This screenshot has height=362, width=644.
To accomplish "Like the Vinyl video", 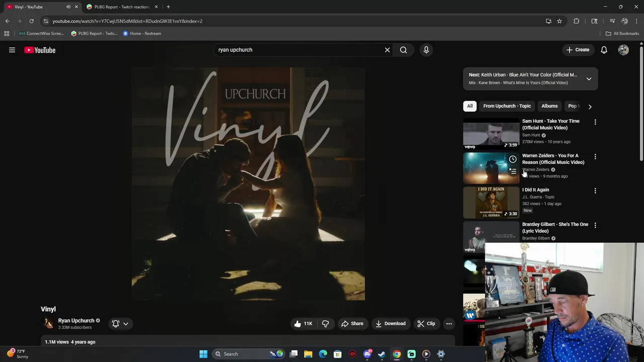I will (303, 324).
